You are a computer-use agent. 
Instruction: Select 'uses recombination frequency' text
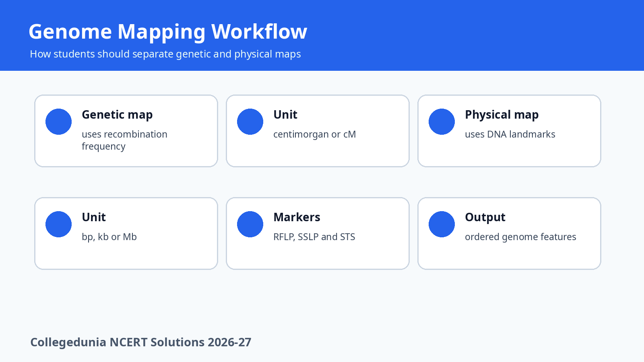124,140
